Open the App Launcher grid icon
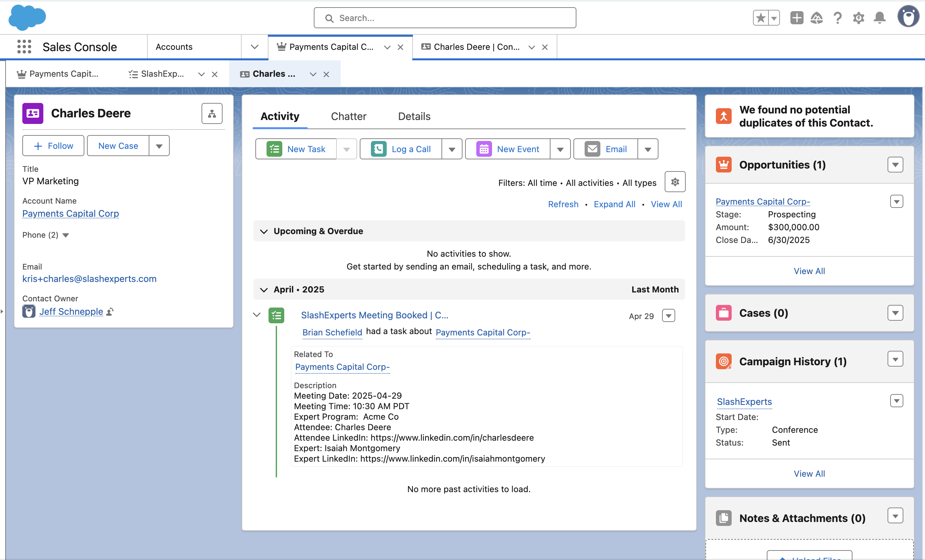 tap(24, 47)
